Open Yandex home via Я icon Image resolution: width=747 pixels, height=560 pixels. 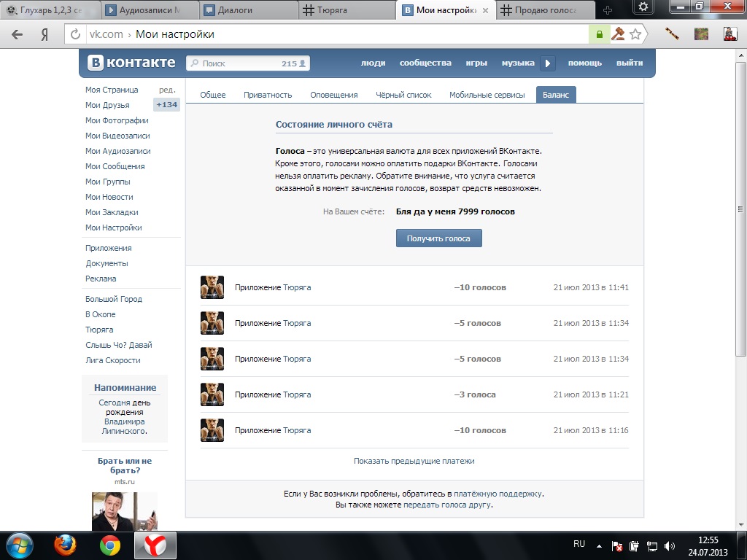point(44,34)
